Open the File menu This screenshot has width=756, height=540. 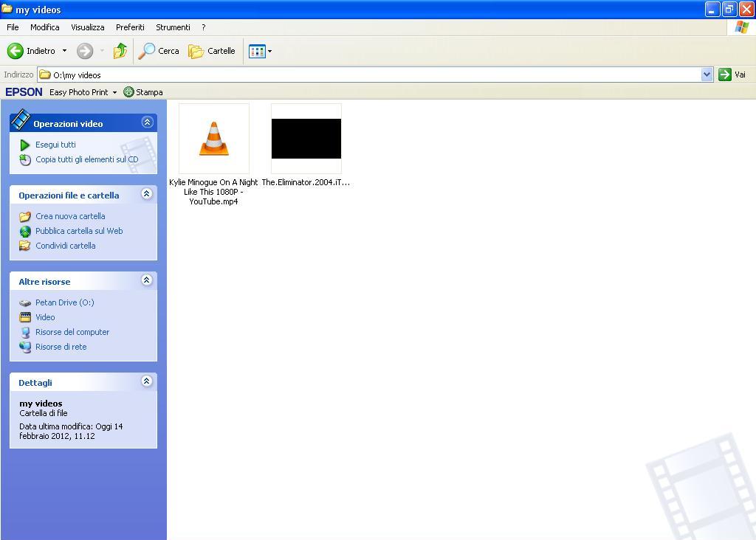[13, 27]
